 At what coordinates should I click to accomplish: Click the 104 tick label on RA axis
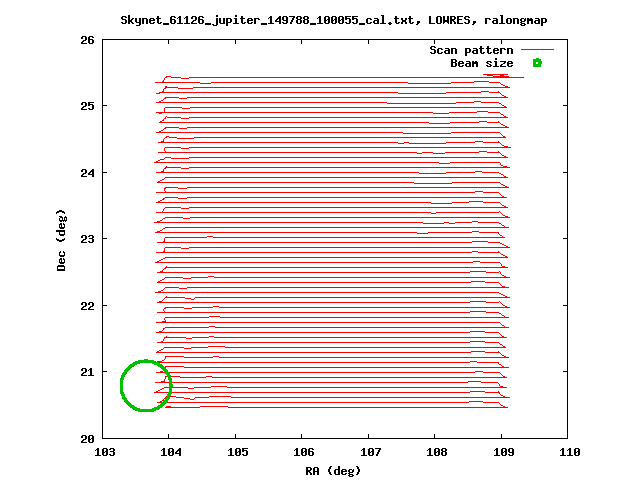(x=171, y=453)
